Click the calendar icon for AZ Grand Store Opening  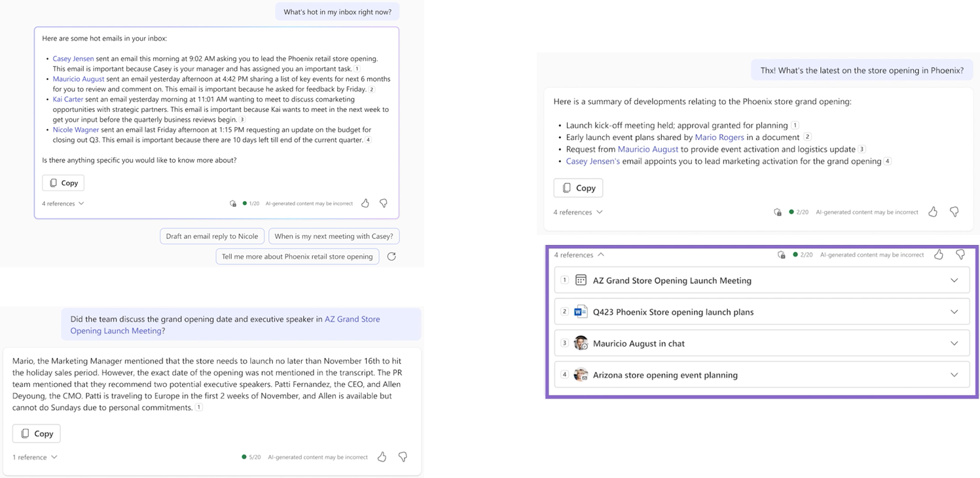click(581, 280)
